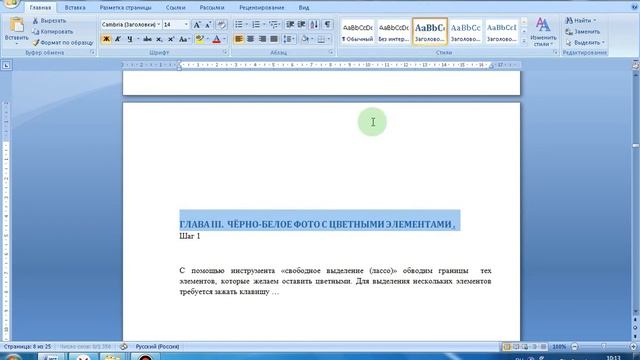This screenshot has height=360, width=640.
Task: Click the numbered list icon
Action: (x=256, y=25)
